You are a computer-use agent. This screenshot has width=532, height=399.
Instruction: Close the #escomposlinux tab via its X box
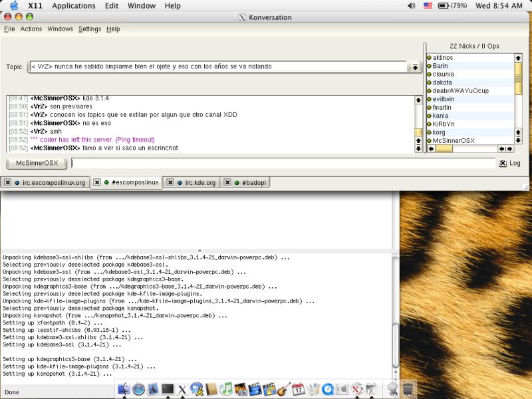[x=96, y=182]
